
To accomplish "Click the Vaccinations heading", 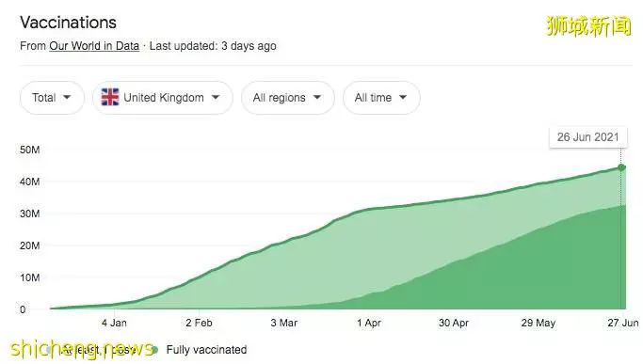I will [x=68, y=23].
